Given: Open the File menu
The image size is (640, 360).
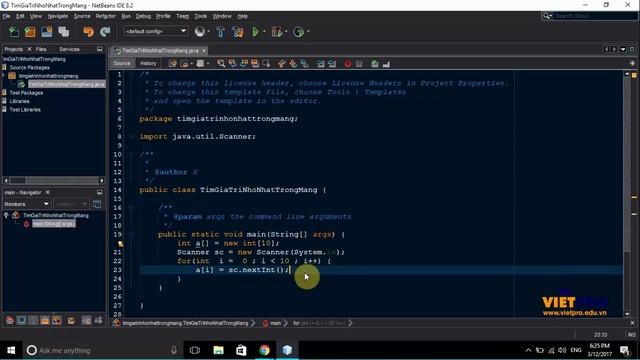Looking at the screenshot, I should pyautogui.click(x=7, y=16).
